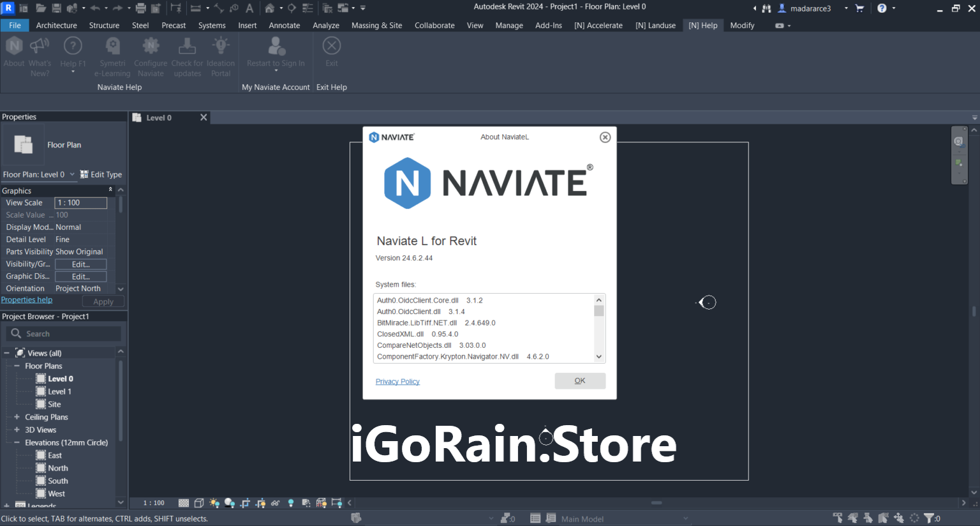
Task: Expand the Ceiling Plans tree node
Action: [x=17, y=417]
